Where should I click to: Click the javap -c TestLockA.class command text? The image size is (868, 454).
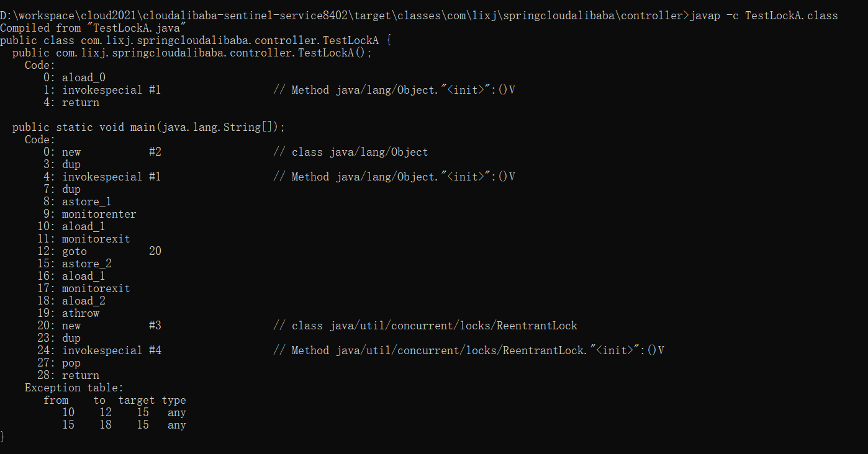pyautogui.click(x=763, y=16)
